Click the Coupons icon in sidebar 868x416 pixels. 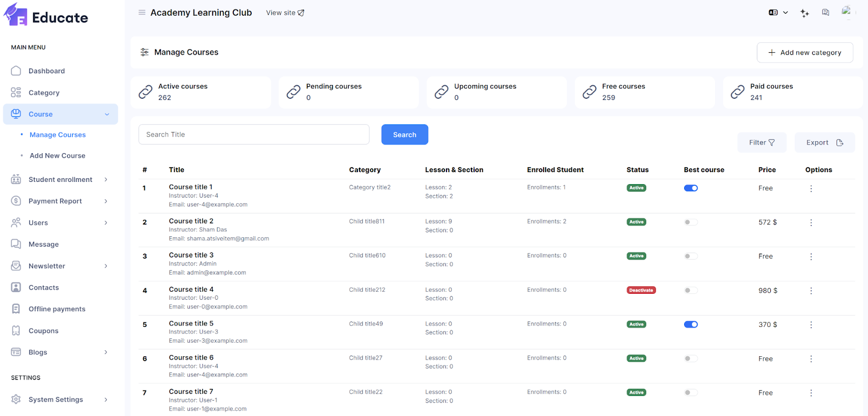pyautogui.click(x=16, y=331)
